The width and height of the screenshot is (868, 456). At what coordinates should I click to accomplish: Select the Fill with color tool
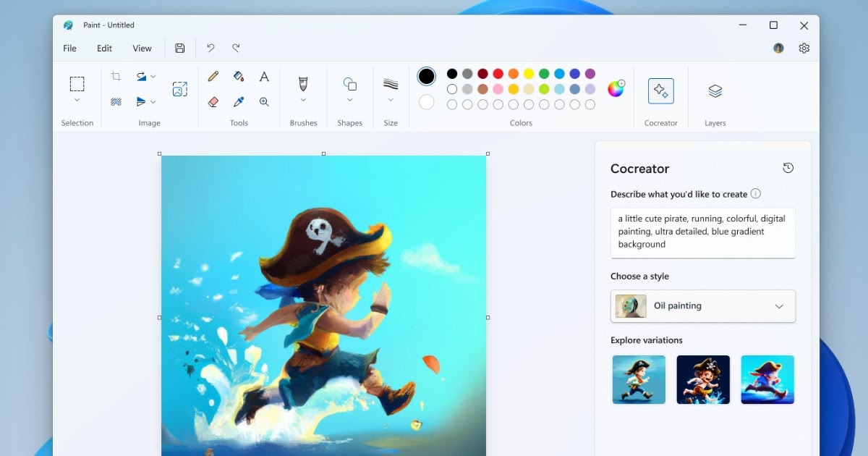click(x=237, y=75)
